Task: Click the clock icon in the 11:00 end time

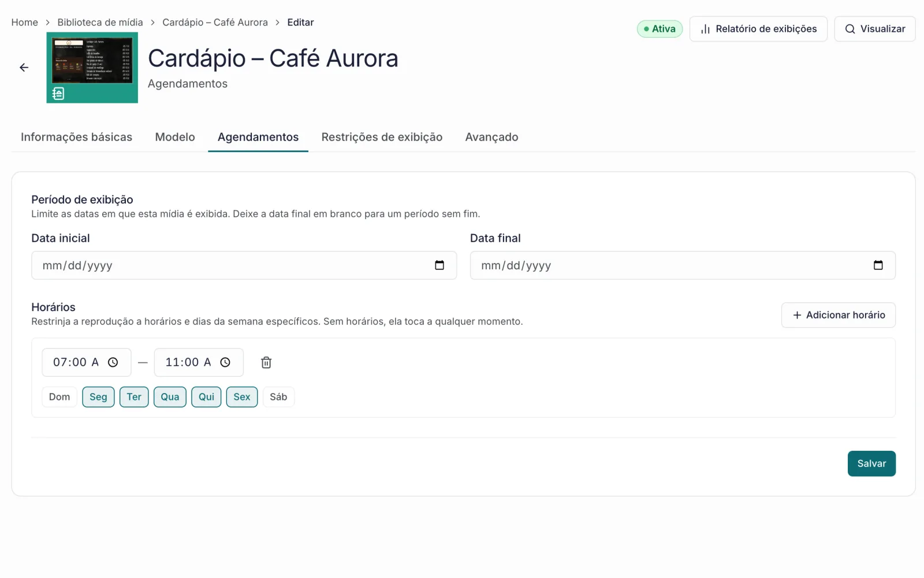Action: 225,362
